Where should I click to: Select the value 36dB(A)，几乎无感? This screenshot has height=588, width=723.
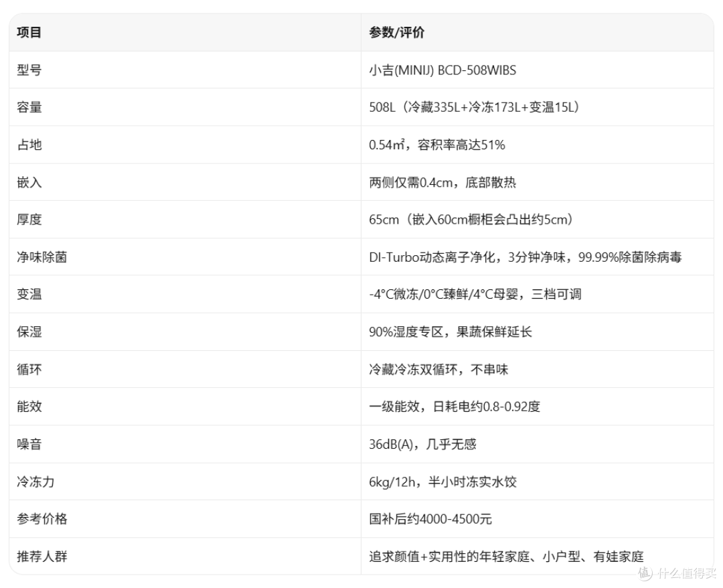click(x=423, y=444)
